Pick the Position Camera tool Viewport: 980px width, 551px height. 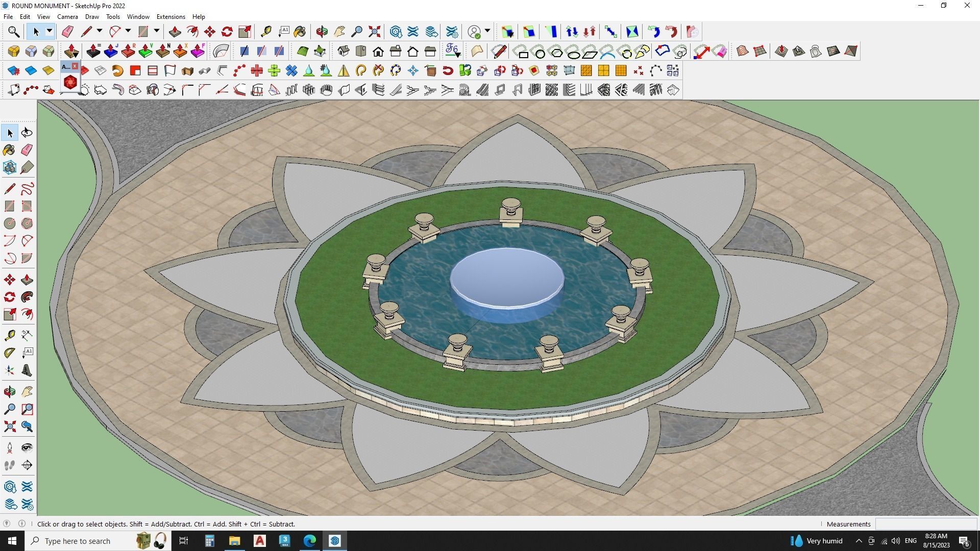coord(10,448)
